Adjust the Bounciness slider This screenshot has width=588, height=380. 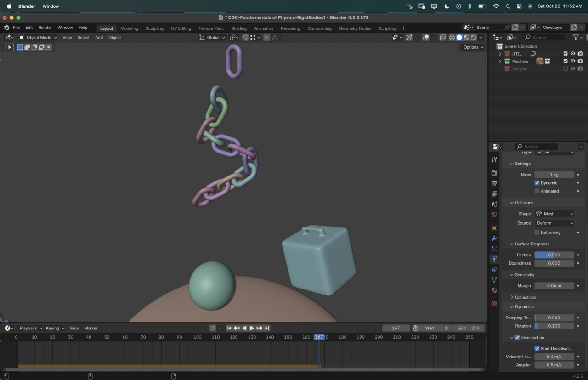click(x=554, y=263)
